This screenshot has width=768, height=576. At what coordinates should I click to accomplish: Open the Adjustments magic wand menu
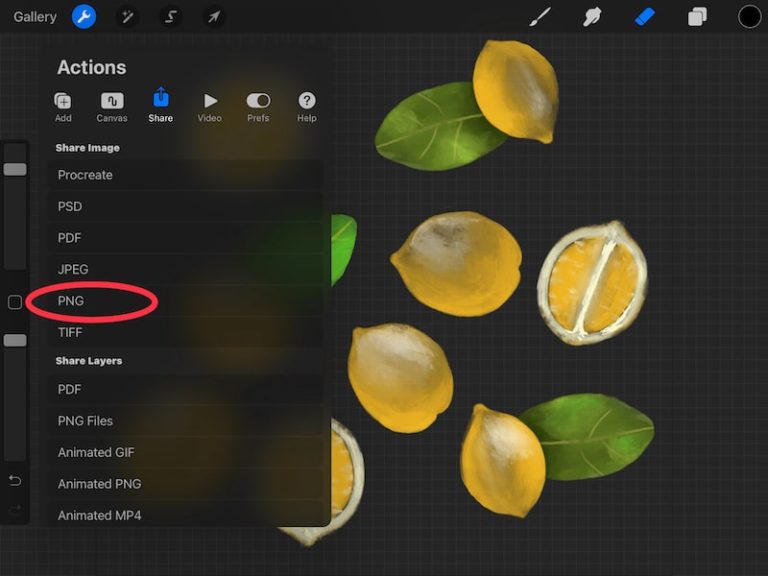point(127,17)
